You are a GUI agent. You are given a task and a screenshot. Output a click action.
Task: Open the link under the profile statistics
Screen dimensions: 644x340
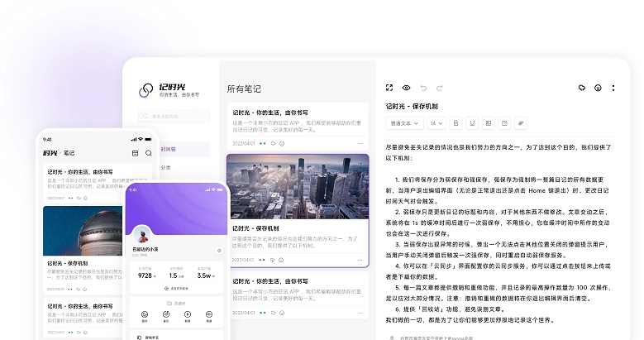click(176, 289)
